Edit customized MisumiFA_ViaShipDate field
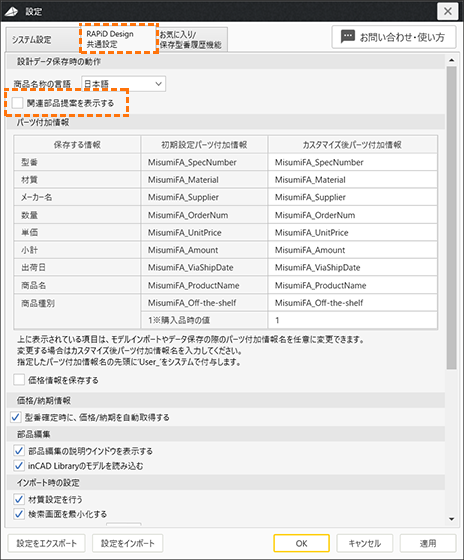Viewport: 464px width, 560px height. click(353, 268)
